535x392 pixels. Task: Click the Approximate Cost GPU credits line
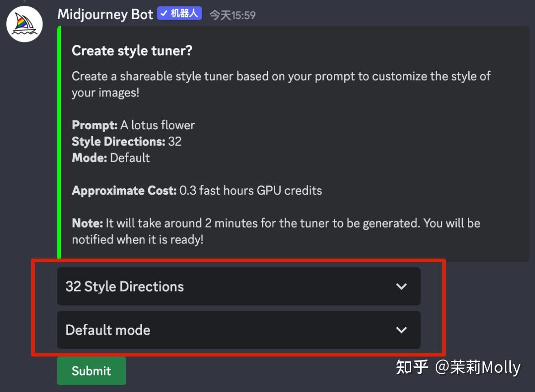197,191
